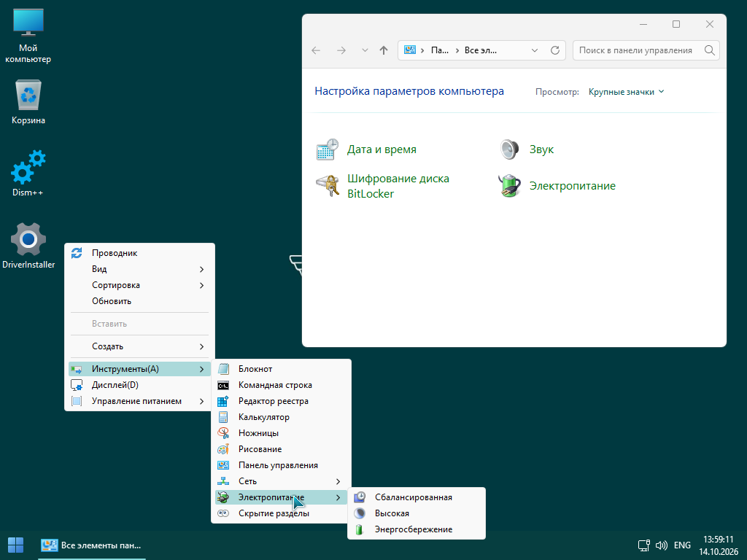Screen dimensions: 747x560
Task: Click the Back arrow in Control Panel
Action: point(316,50)
